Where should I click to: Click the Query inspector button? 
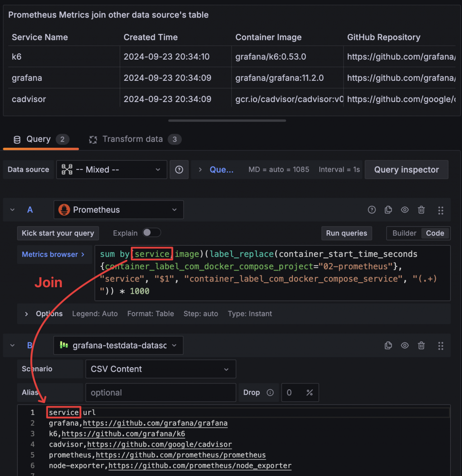tap(407, 170)
